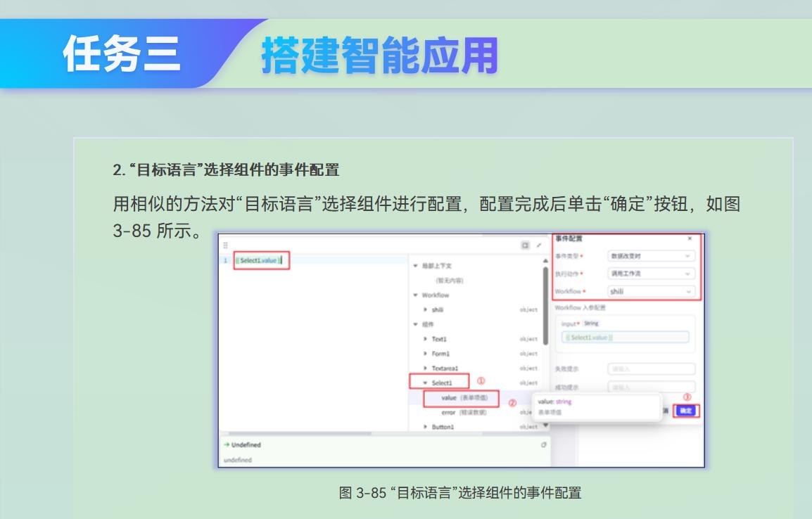Image resolution: width=812 pixels, height=519 pixels.
Task: Click the object type label in Text1 row
Action: 528,339
